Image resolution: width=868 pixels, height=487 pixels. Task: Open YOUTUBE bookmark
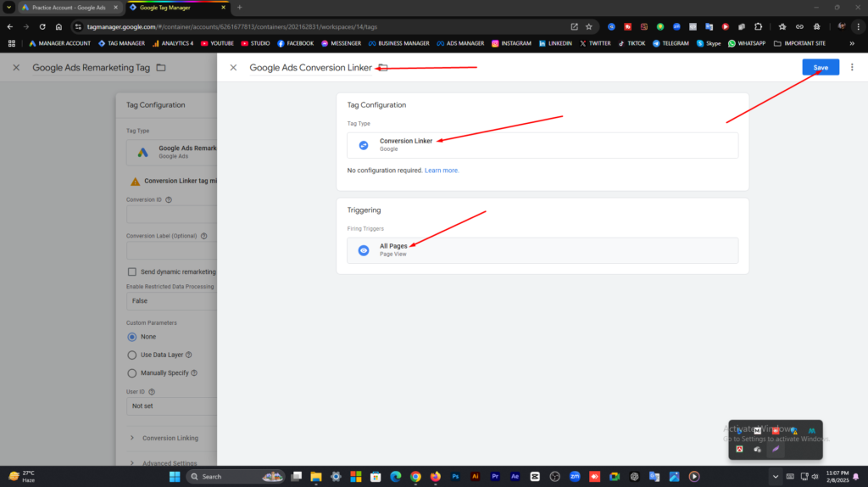[217, 43]
